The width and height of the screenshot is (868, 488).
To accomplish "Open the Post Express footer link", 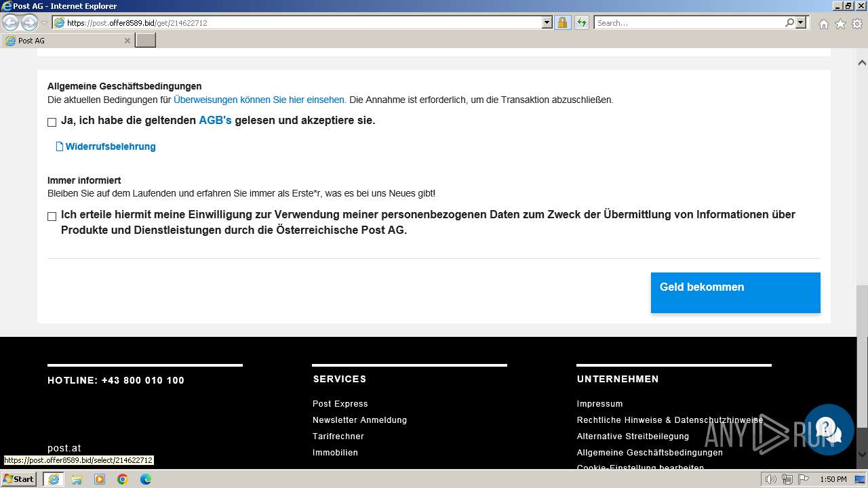I will (x=340, y=404).
